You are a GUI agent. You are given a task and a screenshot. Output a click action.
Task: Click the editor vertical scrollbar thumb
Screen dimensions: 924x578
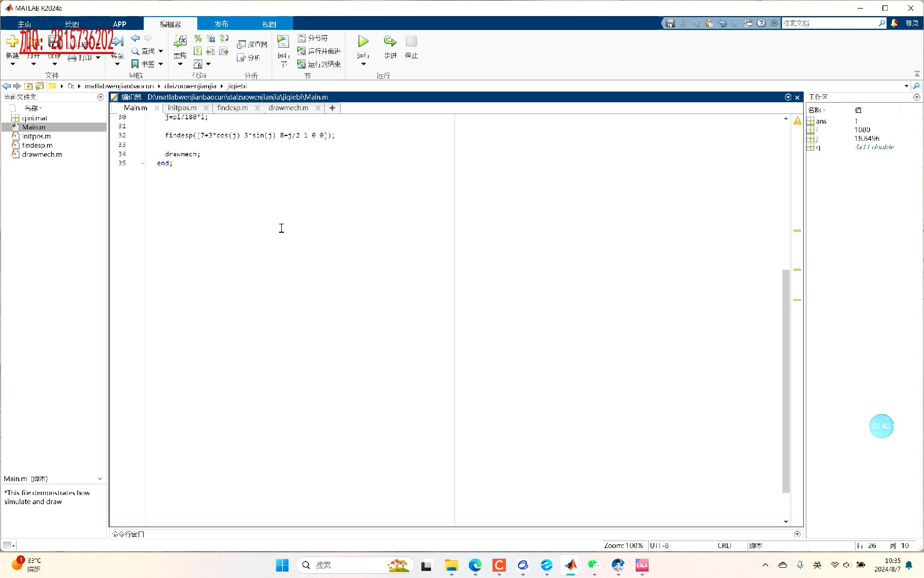coord(786,381)
